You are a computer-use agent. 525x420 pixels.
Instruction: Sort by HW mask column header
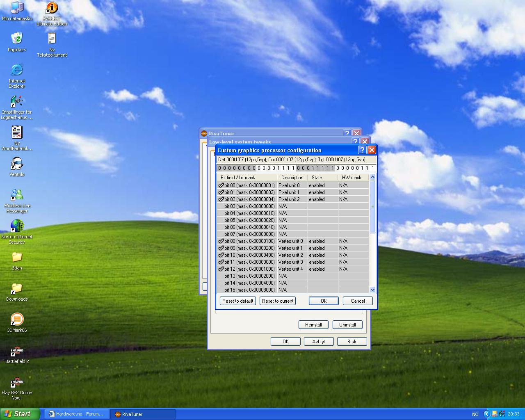353,178
